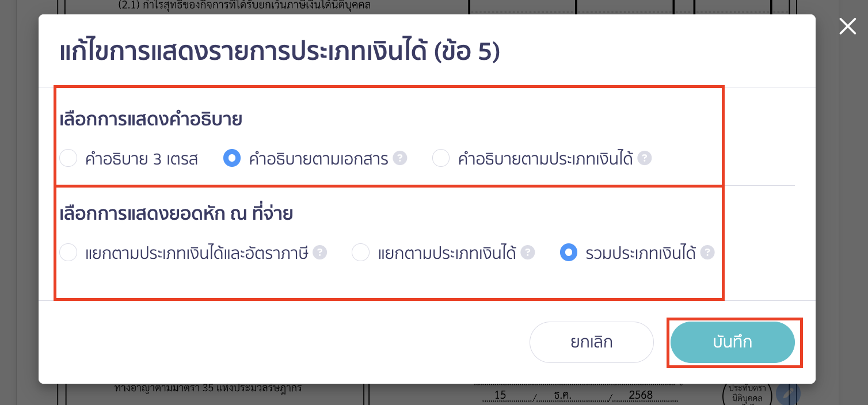Screen dimensions: 868x405
Task: Close the dialog with the X icon
Action: point(847,26)
